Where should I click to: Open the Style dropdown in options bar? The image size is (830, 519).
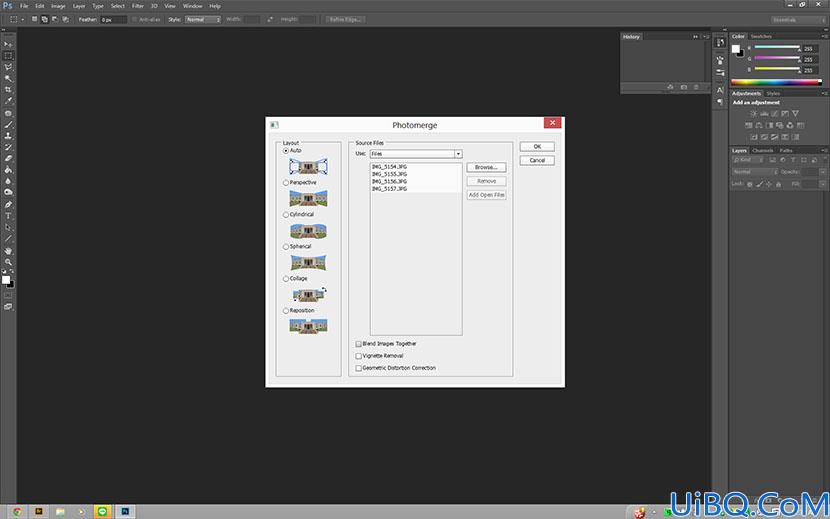tap(203, 20)
